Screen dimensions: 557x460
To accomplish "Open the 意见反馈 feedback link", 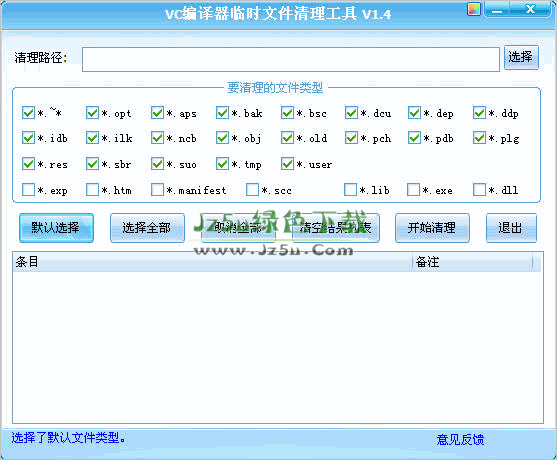I will [x=460, y=440].
